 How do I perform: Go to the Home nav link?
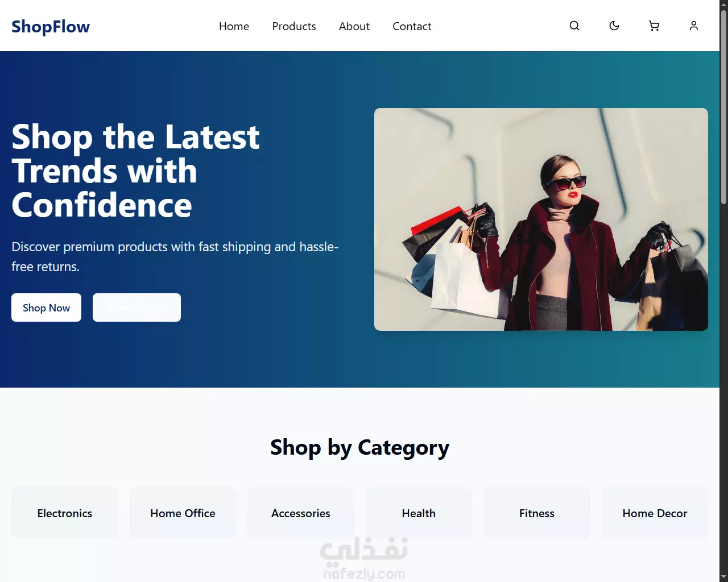[234, 26]
